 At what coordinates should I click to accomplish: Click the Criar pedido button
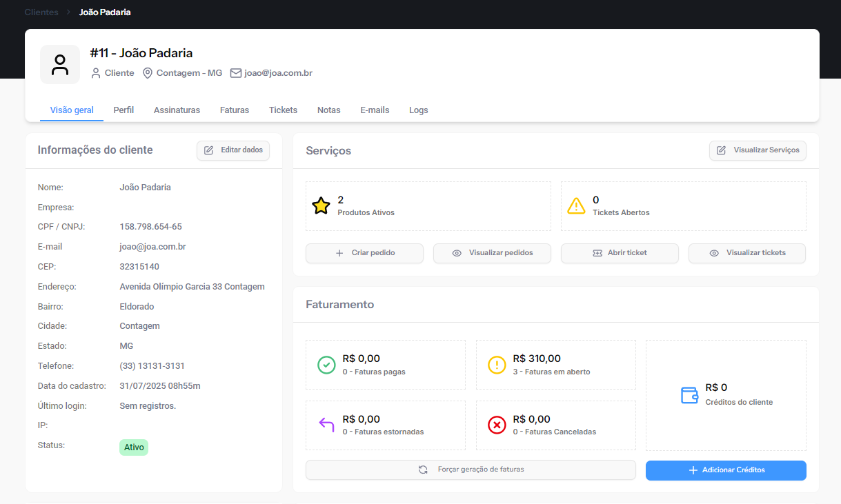pyautogui.click(x=364, y=253)
